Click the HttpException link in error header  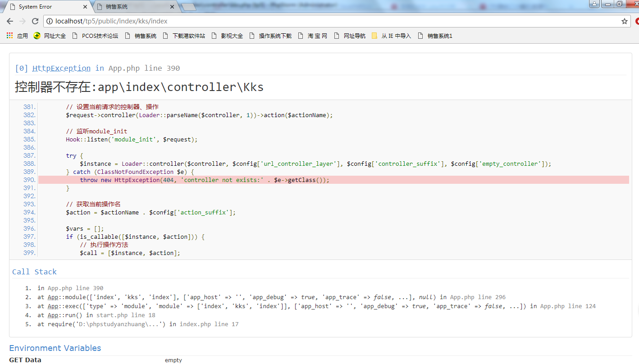pyautogui.click(x=61, y=68)
